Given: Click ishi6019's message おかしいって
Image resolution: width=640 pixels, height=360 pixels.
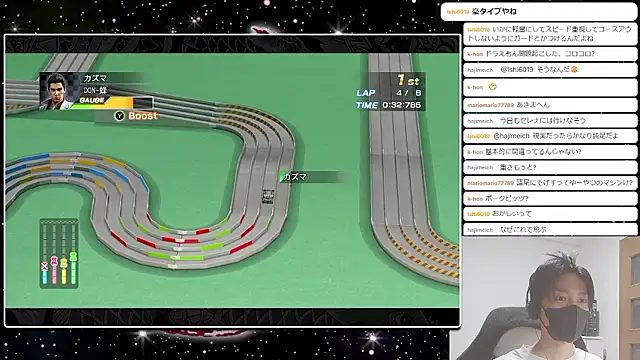Looking at the screenshot, I should [x=550, y=214].
